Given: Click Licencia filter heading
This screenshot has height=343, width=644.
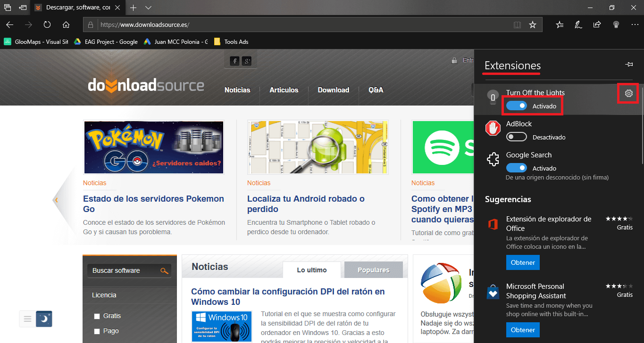Looking at the screenshot, I should (104, 295).
